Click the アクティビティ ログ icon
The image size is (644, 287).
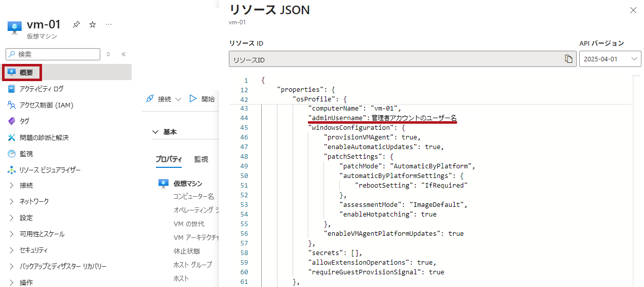12,89
